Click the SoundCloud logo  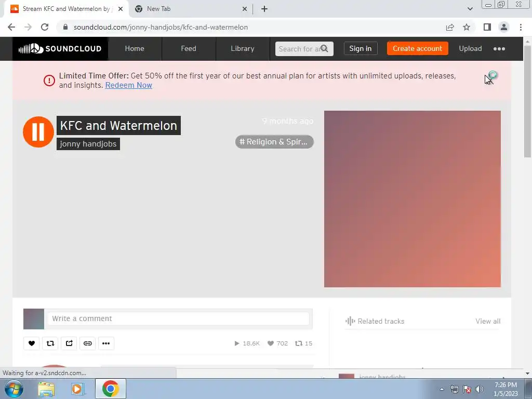pos(60,48)
